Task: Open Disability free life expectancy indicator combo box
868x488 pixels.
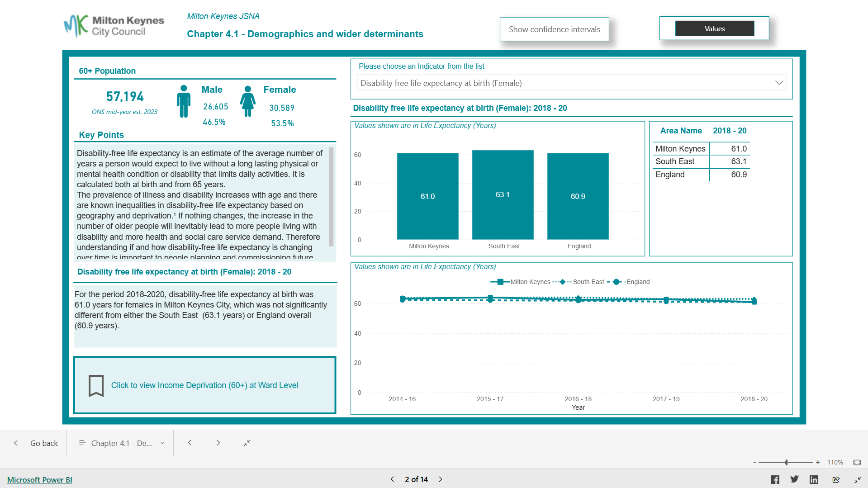Action: 572,83
